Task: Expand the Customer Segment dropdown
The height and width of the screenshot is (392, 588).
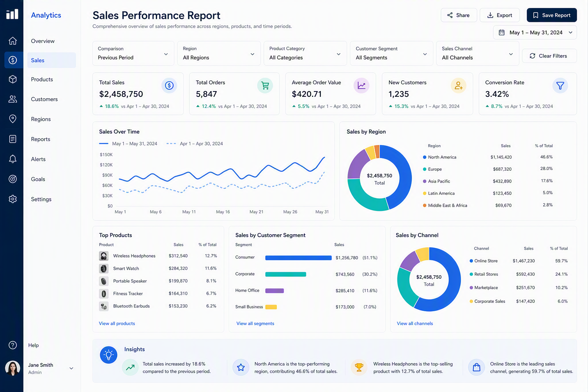Action: [x=392, y=53]
